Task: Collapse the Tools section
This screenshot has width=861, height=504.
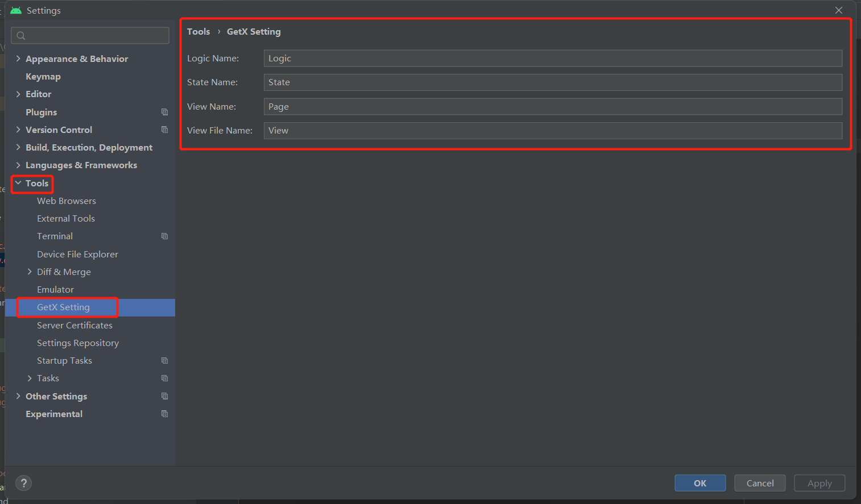Action: point(18,183)
